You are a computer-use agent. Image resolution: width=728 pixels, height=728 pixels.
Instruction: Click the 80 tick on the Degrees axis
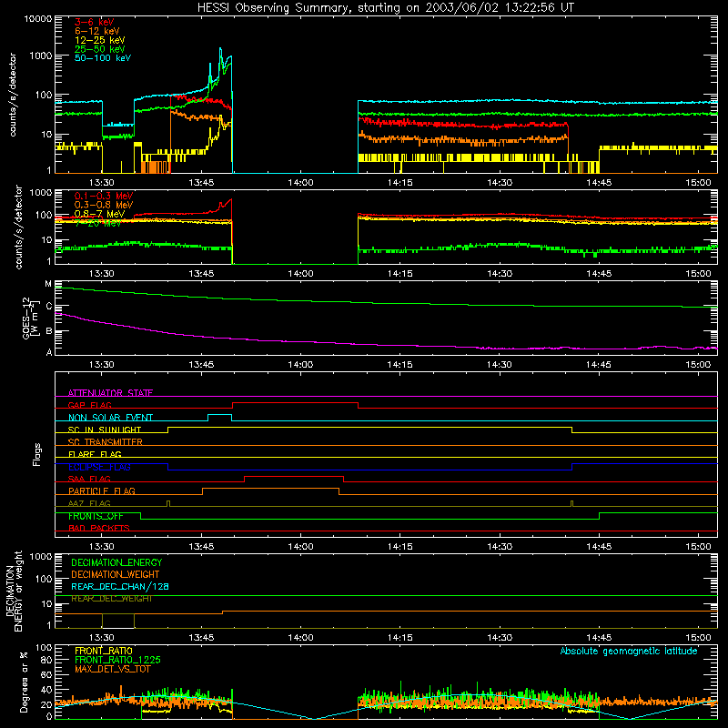pyautogui.click(x=46, y=661)
